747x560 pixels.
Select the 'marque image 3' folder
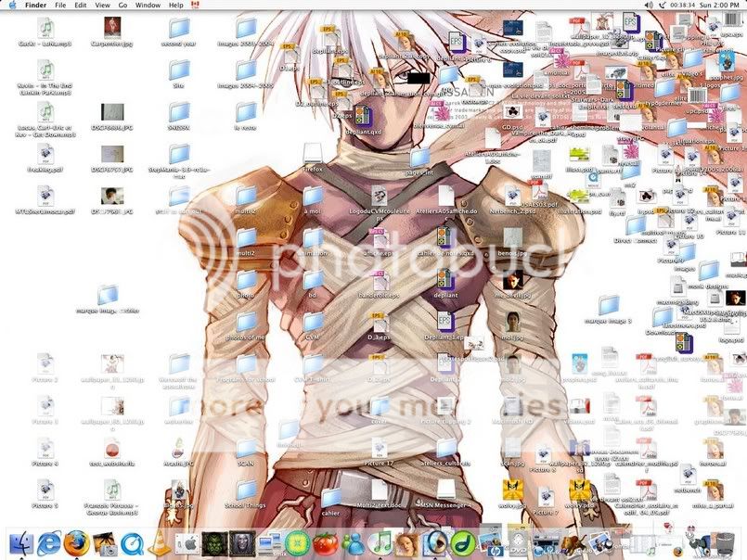[x=608, y=306]
